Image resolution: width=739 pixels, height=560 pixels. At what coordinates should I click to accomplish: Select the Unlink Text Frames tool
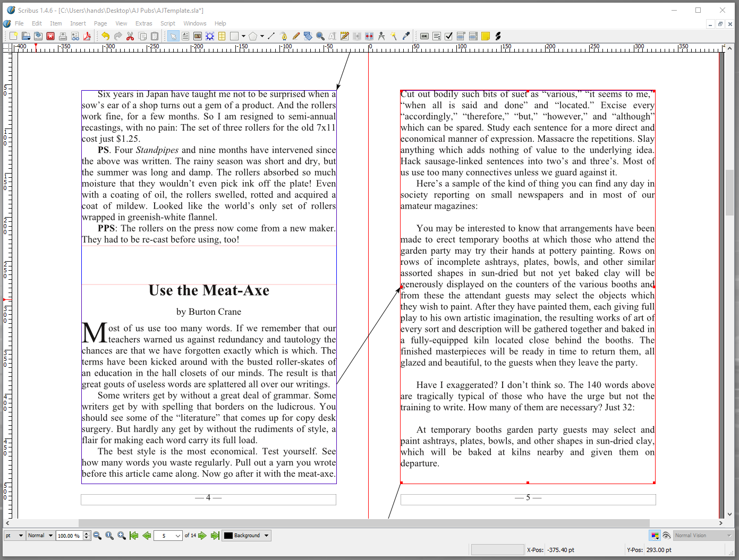pyautogui.click(x=369, y=36)
